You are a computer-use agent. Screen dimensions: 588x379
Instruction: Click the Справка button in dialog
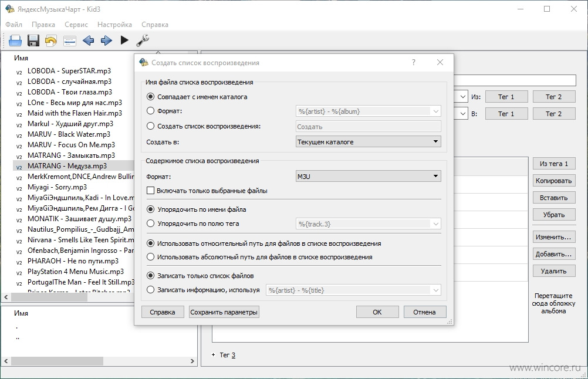pyautogui.click(x=163, y=312)
